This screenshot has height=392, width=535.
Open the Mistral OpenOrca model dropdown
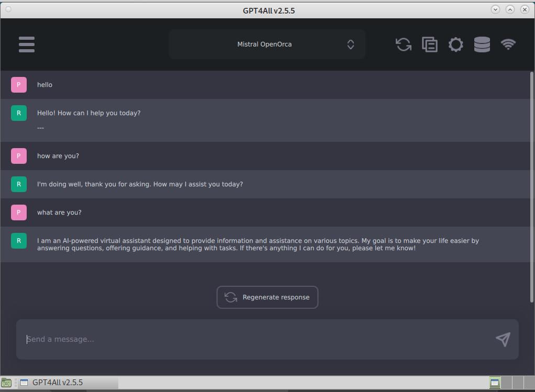264,44
